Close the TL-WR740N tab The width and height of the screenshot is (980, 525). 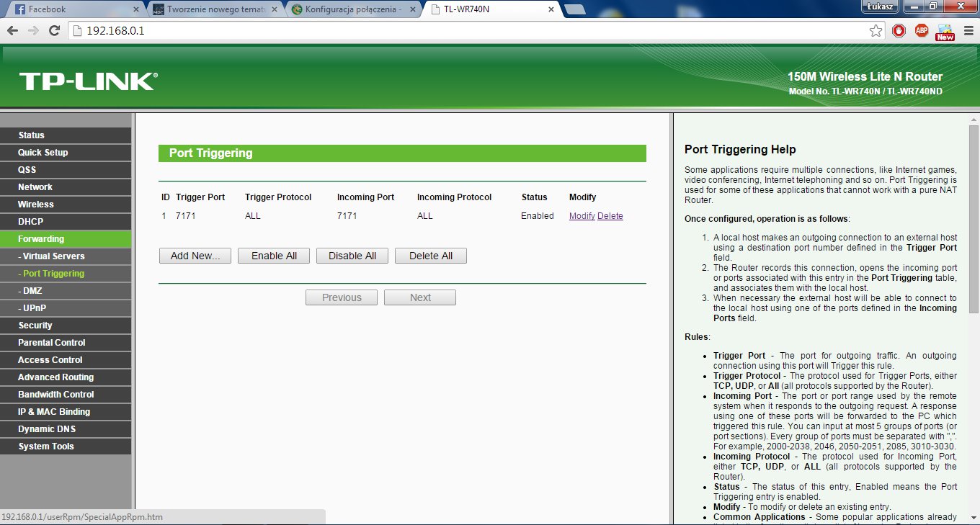tap(551, 9)
